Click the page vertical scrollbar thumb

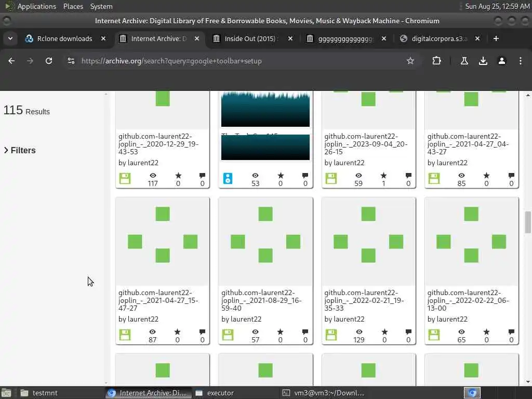coord(528,222)
